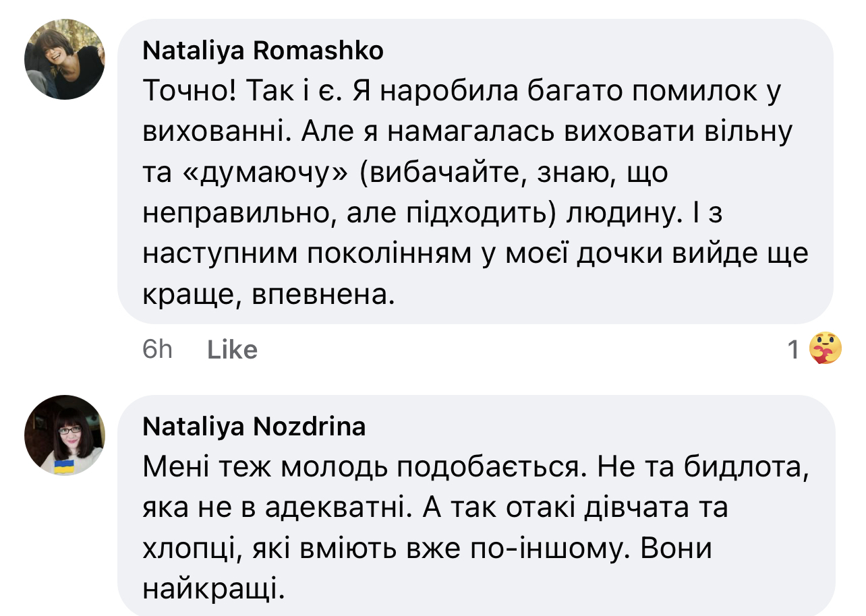Click the Ukrainian flag on Nozdrina's avatar
The height and width of the screenshot is (616, 866).
point(63,466)
